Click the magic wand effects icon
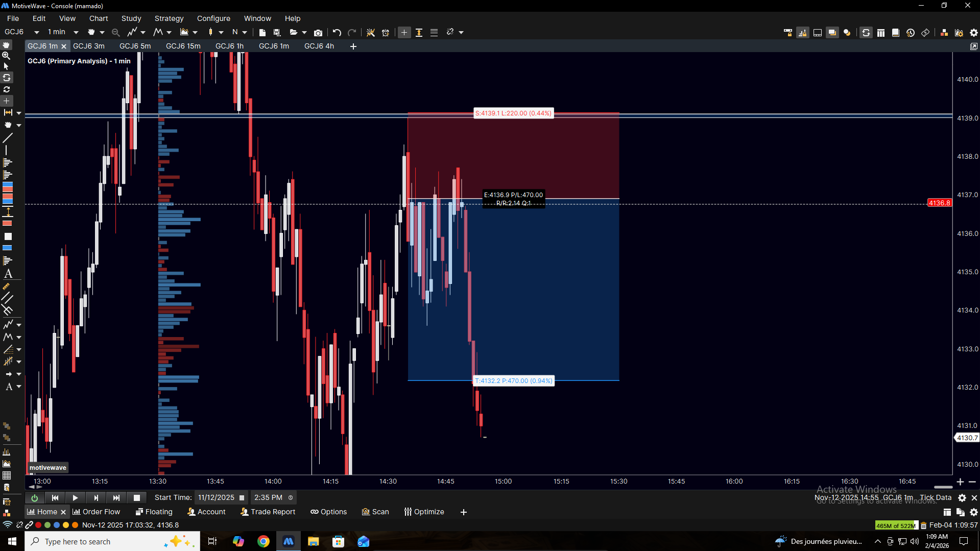980x551 pixels. click(371, 32)
